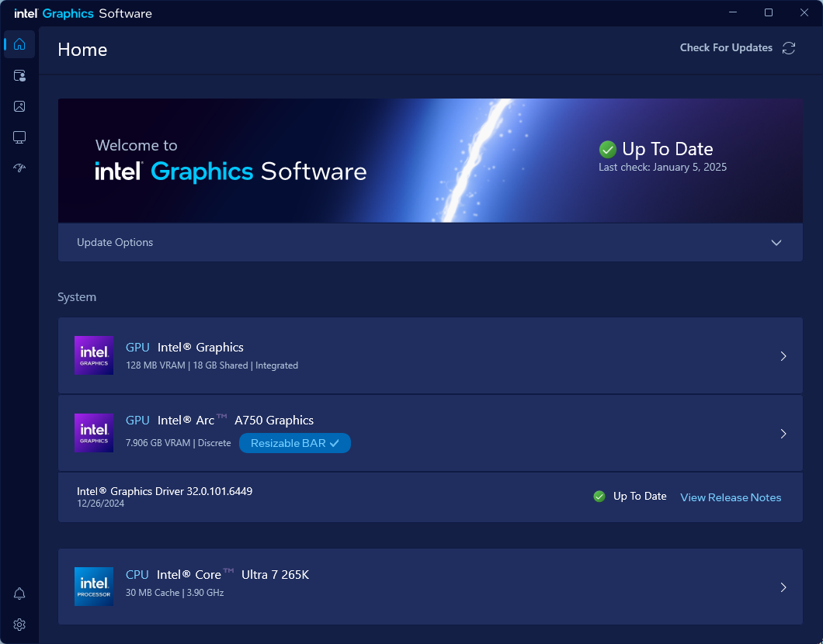Open the settings gear icon

(x=19, y=625)
